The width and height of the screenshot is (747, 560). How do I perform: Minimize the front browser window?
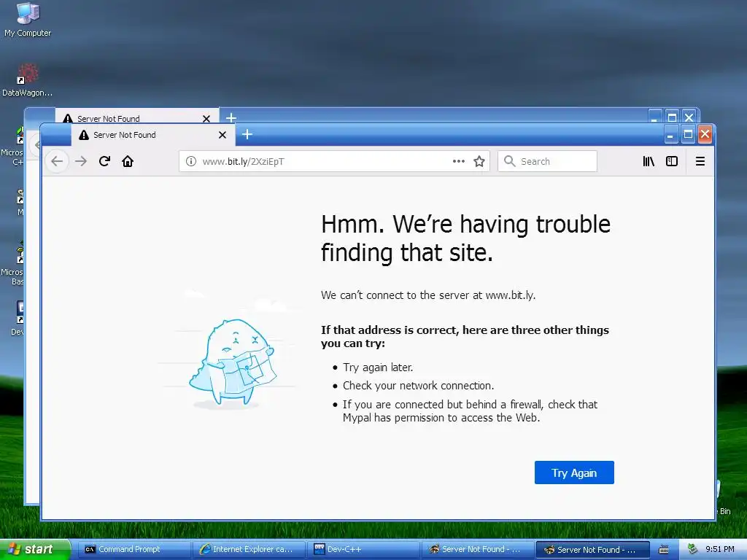click(x=670, y=135)
